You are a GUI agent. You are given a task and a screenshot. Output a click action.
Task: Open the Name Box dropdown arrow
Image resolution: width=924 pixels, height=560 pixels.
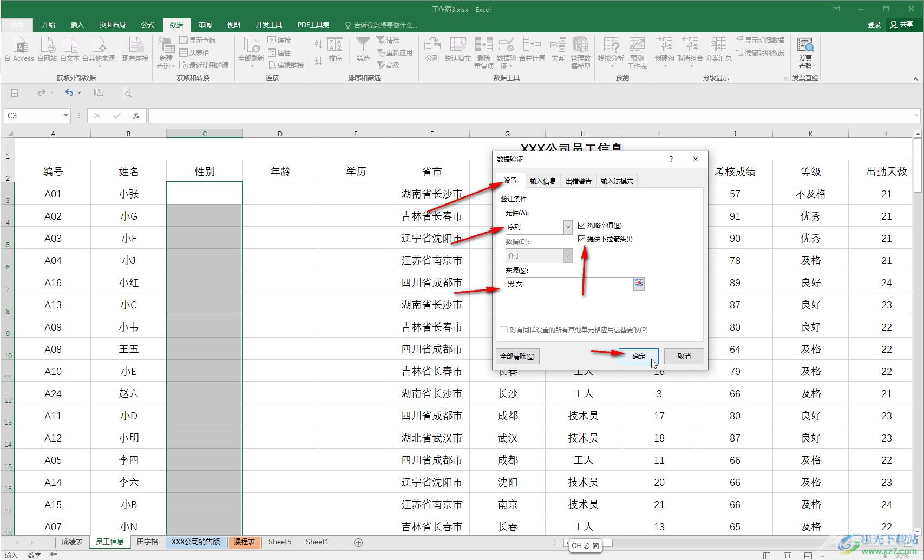point(65,115)
